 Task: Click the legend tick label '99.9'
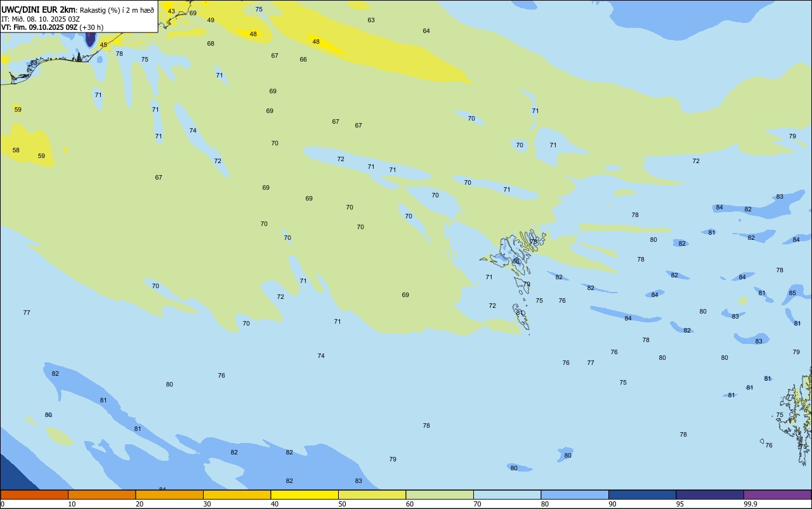750,504
